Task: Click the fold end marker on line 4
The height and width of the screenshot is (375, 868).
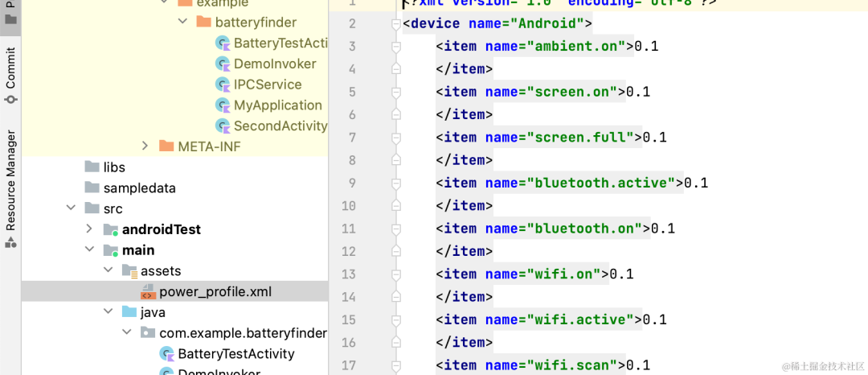Action: (395, 68)
